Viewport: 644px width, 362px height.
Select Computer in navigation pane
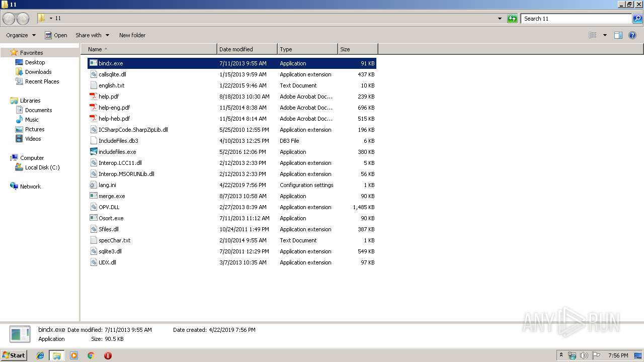(32, 158)
